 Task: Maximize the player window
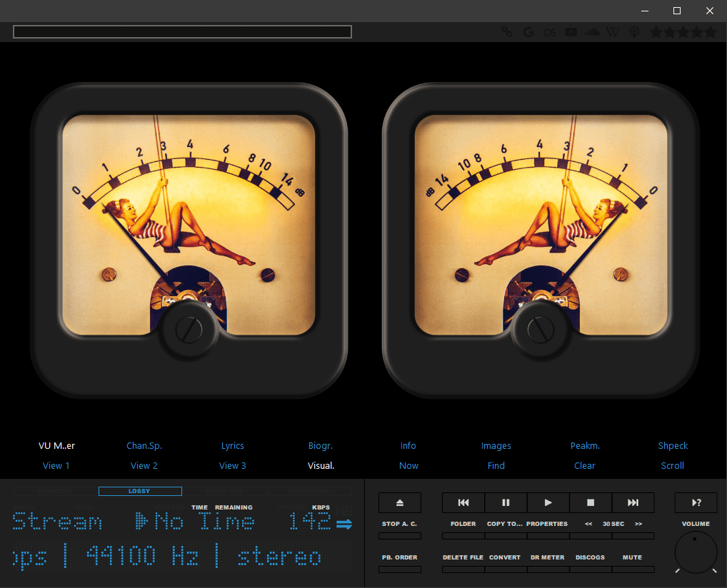677,11
